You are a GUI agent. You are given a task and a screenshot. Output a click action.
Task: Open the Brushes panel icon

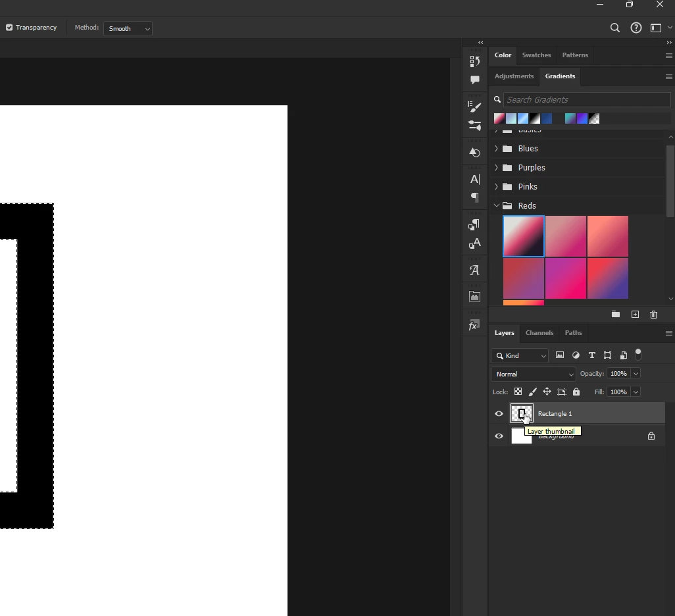[474, 107]
